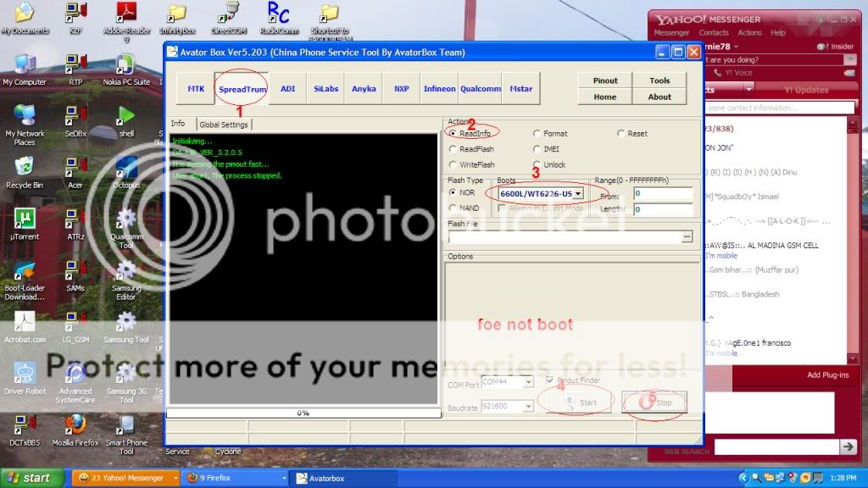The width and height of the screenshot is (868, 488).
Task: Click the 0% progress bar
Action: point(302,413)
